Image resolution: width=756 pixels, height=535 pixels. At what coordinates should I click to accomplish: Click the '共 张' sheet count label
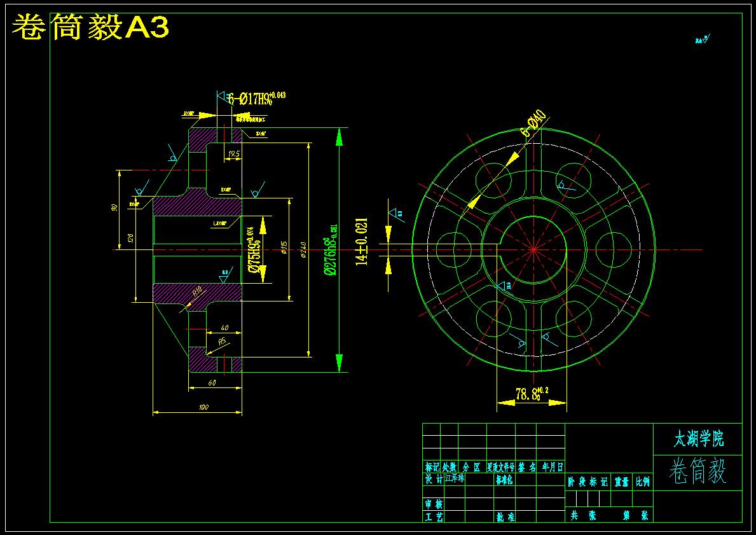point(584,515)
